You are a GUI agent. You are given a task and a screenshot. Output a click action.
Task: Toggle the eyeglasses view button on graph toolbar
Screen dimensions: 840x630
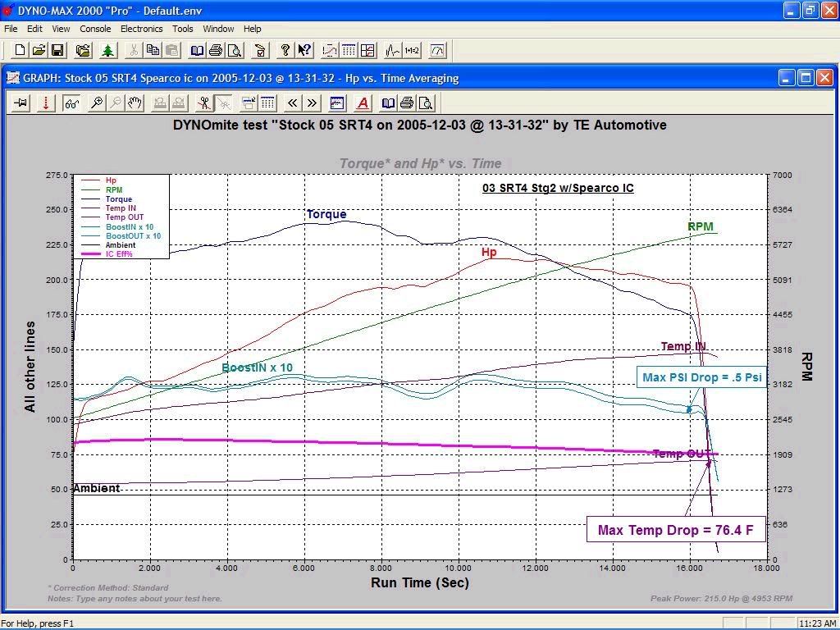[x=72, y=103]
